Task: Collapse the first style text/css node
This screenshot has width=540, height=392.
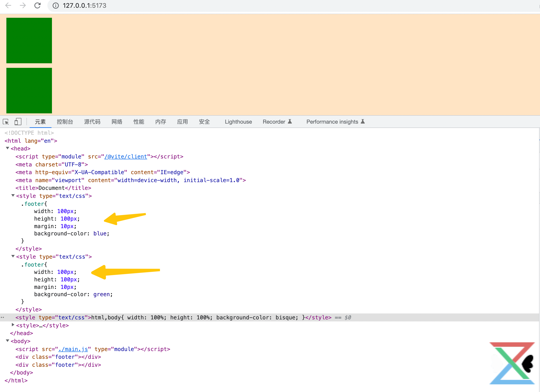Action: click(13, 196)
